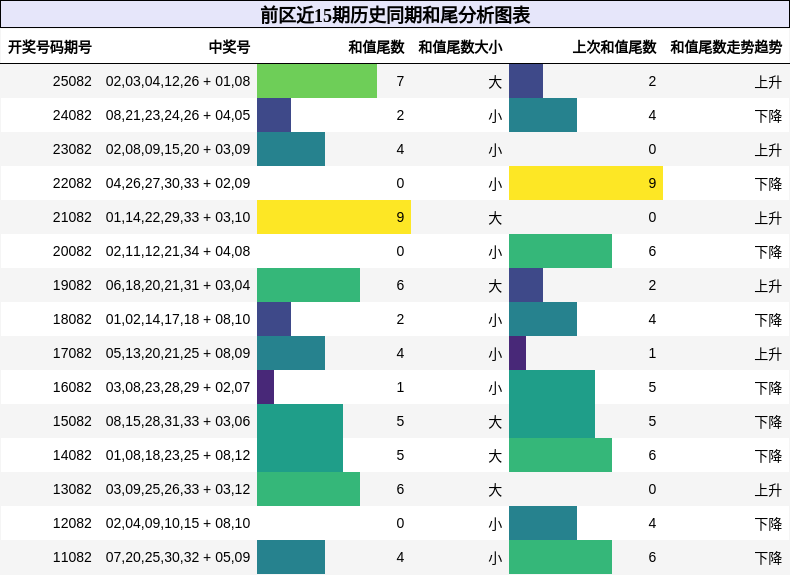Viewport: 790px width, 575px height.
Task: Click the green 和值尾数 bar in row 25082
Action: tap(317, 81)
